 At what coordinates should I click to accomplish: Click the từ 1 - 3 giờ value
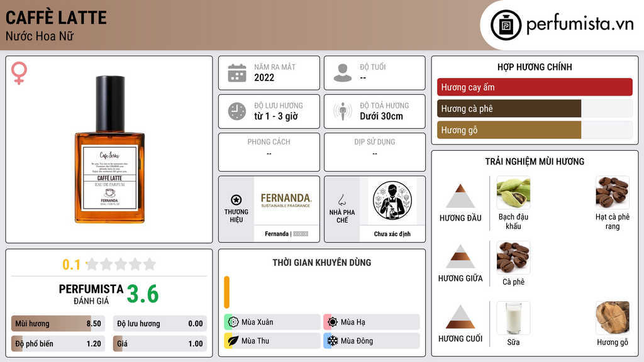click(x=276, y=116)
